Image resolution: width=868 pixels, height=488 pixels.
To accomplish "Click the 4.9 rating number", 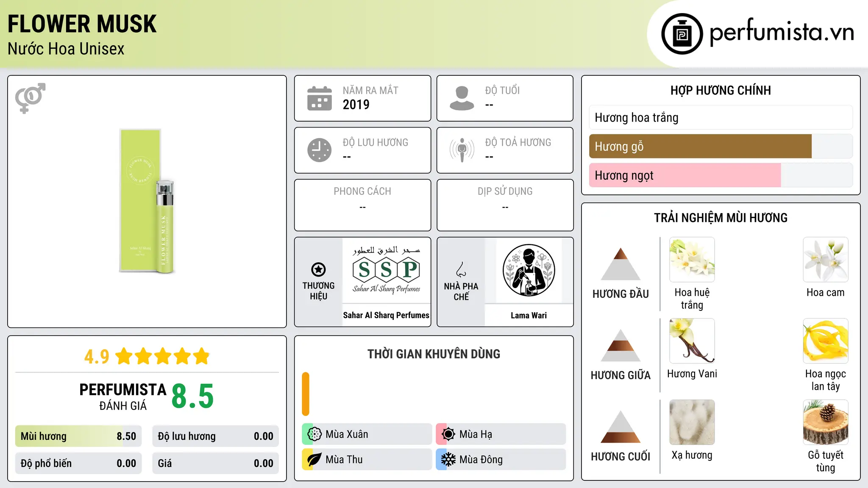I will [x=97, y=357].
